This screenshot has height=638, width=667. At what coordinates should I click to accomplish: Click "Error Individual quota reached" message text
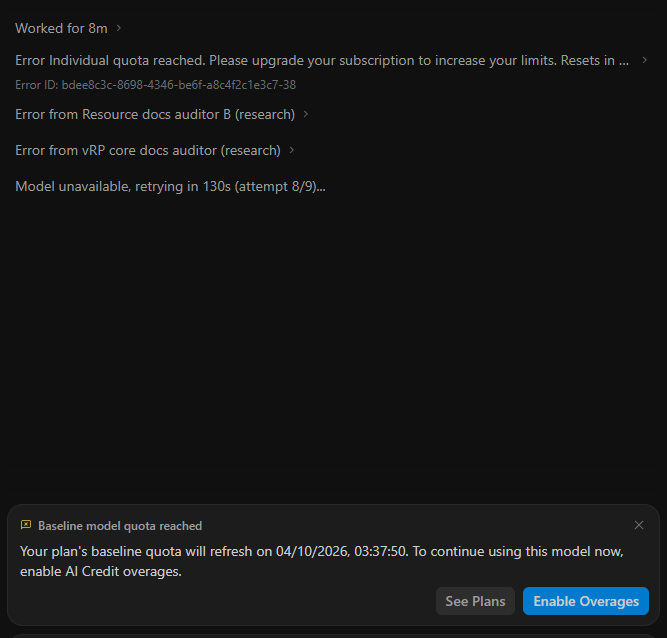click(322, 60)
